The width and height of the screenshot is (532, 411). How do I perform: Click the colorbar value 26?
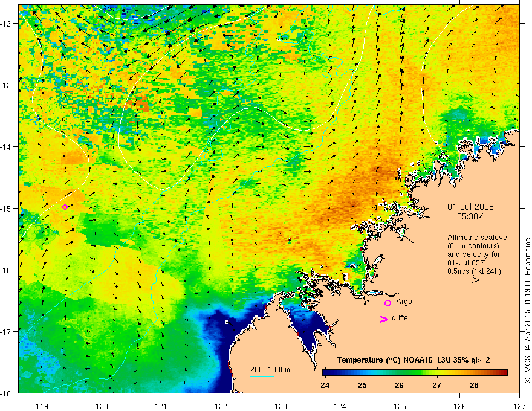400,385
